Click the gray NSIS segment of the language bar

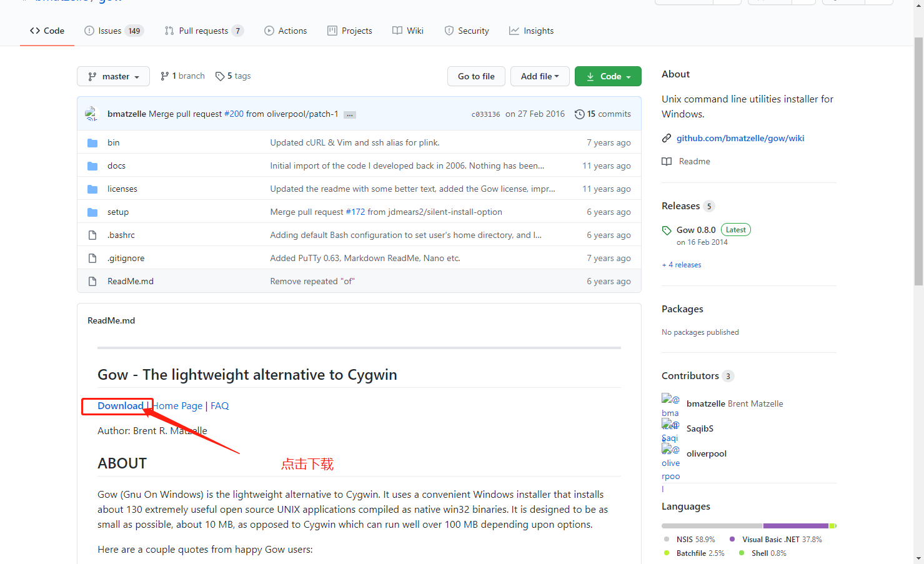click(712, 526)
